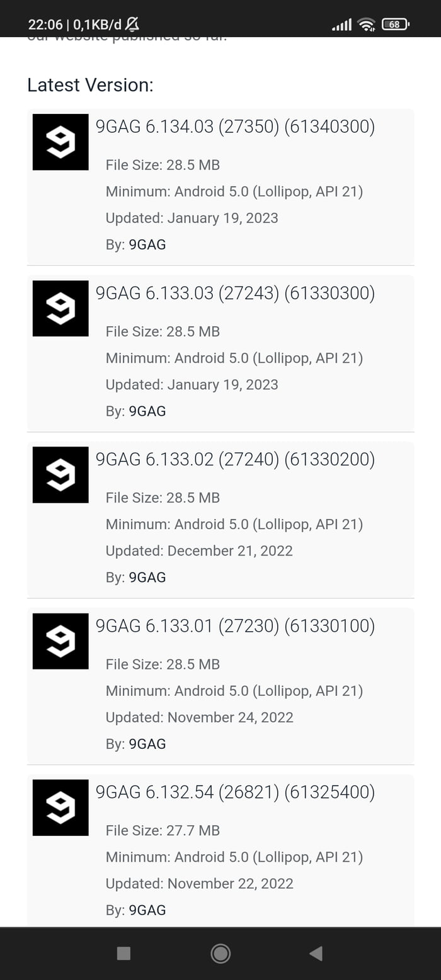The height and width of the screenshot is (980, 441).
Task: Tap the 9GAG developer link under 6.132.54
Action: pyautogui.click(x=147, y=910)
